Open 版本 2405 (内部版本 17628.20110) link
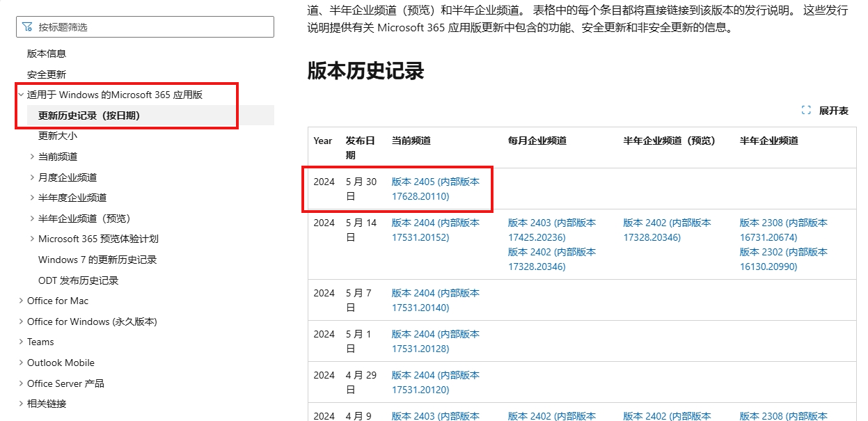The height and width of the screenshot is (421, 868). click(x=436, y=189)
